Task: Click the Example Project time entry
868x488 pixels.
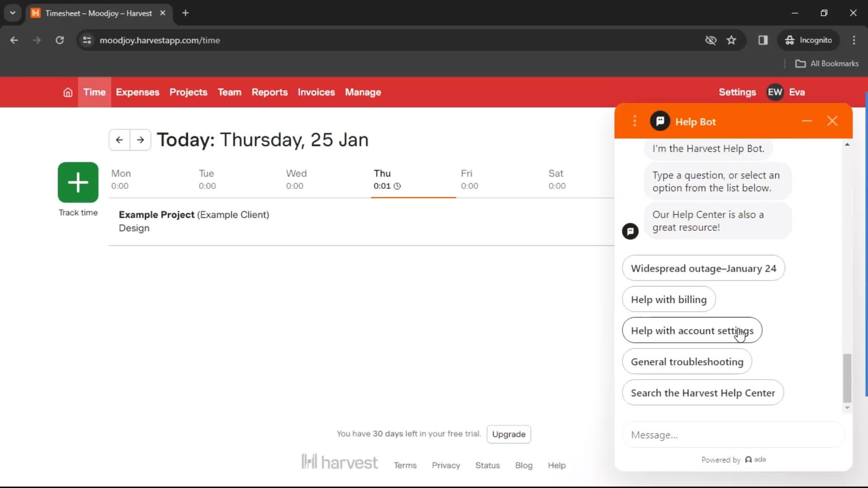Action: [361, 221]
